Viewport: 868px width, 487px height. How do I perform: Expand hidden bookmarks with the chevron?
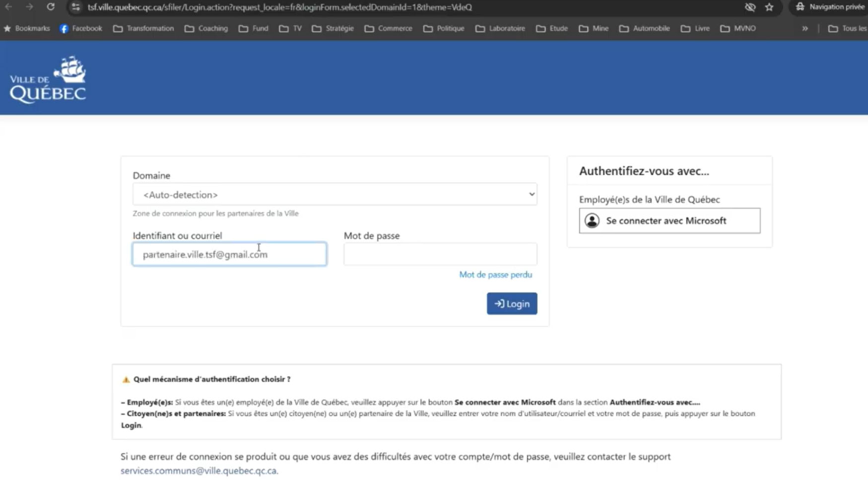pos(805,28)
